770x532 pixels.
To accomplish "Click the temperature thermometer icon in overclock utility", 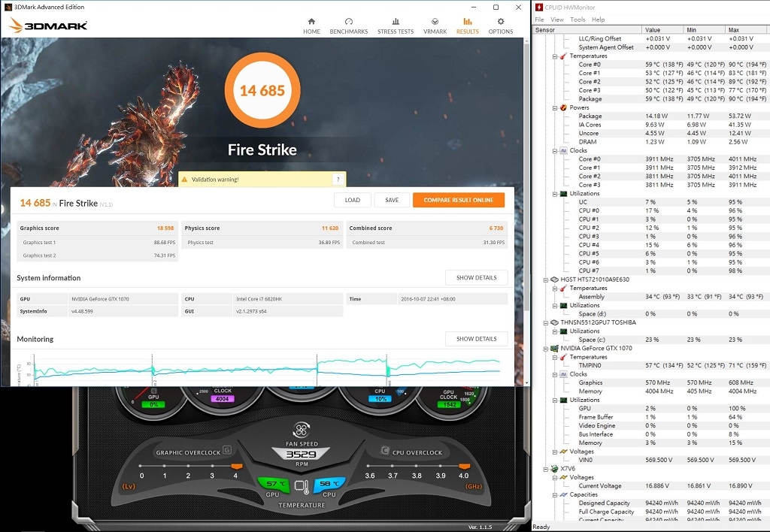I will [x=302, y=486].
